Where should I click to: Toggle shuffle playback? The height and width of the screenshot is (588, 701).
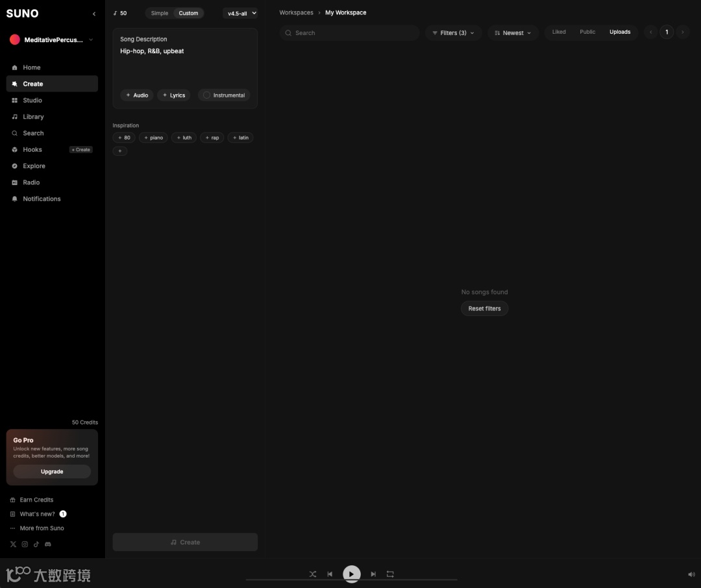[x=312, y=574]
